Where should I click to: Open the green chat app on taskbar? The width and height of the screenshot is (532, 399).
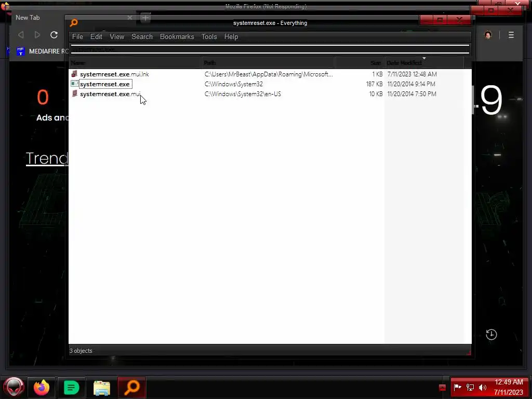point(71,387)
